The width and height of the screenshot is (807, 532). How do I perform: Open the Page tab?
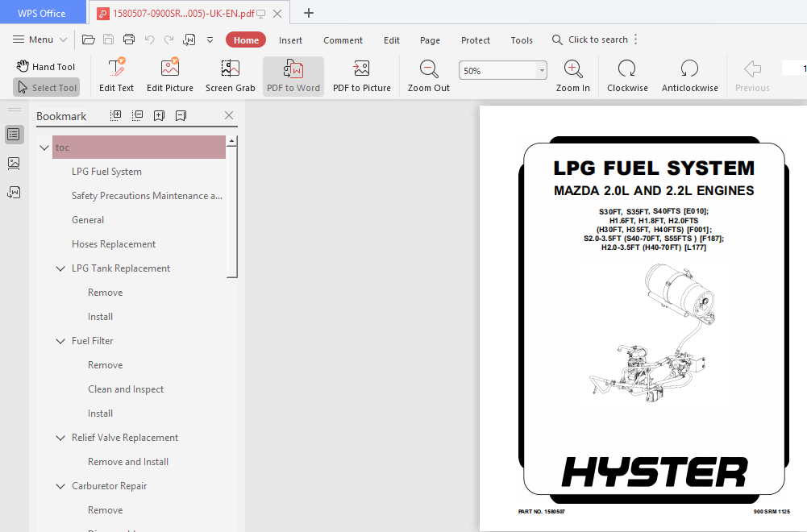[x=430, y=40]
